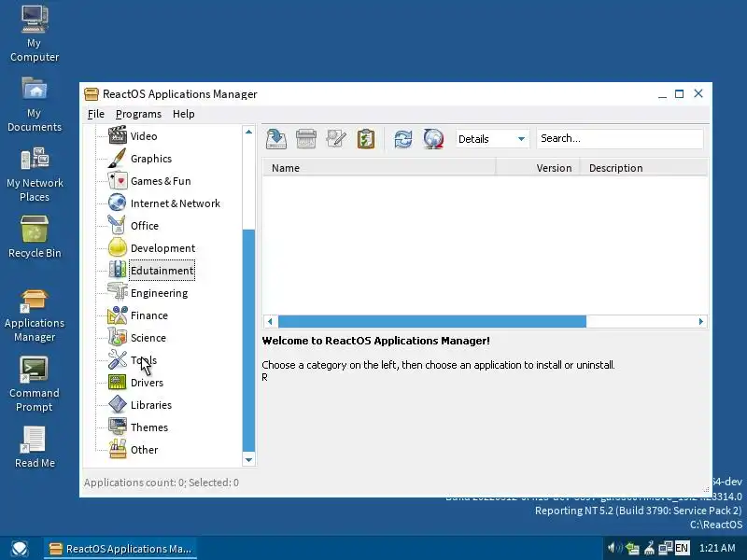Select the Libraries category icon
Screen dimensions: 747x560
coord(118,404)
